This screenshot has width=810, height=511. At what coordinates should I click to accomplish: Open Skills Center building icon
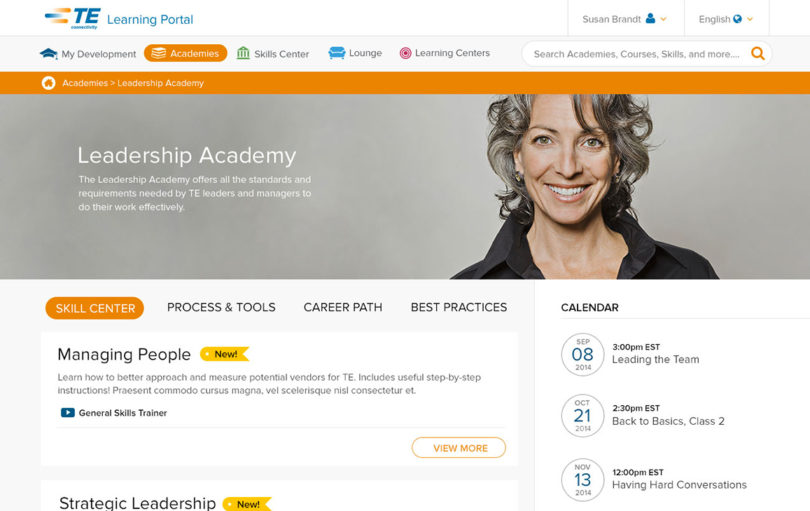pyautogui.click(x=243, y=53)
